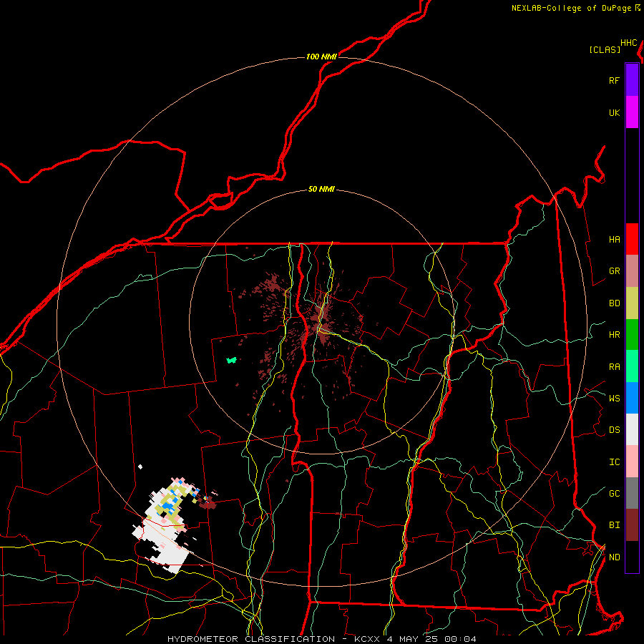Choose the DS white legend swatch
Screen dimensions: 644x644
click(x=632, y=429)
